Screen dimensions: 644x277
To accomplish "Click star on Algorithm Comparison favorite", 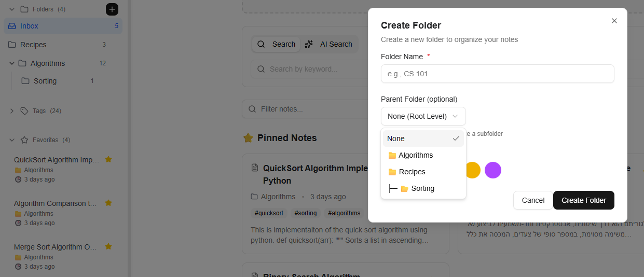I will (x=108, y=203).
